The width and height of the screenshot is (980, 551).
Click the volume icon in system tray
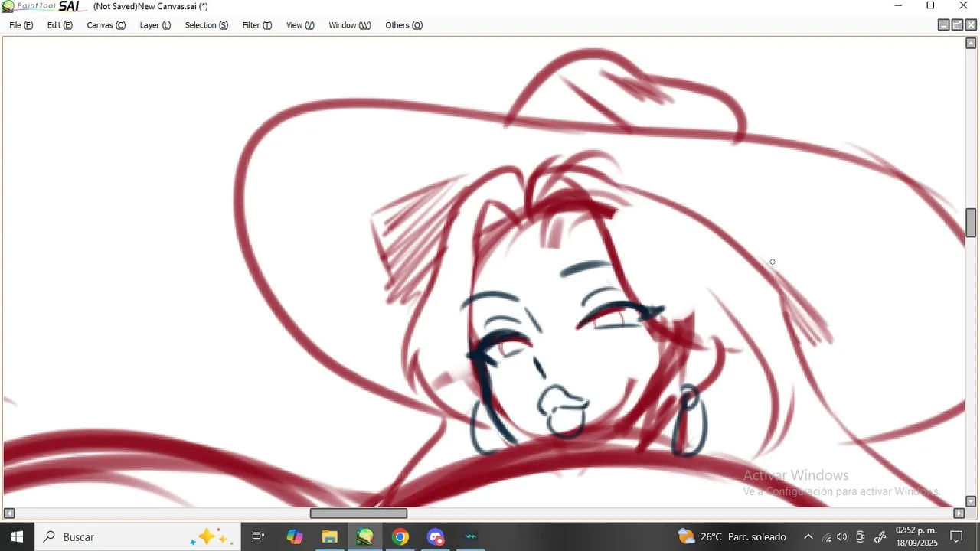(x=843, y=537)
